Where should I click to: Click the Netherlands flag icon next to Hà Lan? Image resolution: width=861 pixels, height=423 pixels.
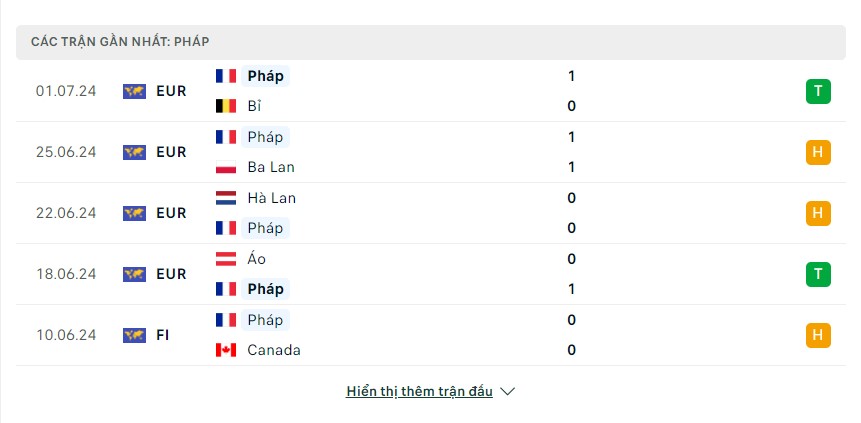(226, 198)
